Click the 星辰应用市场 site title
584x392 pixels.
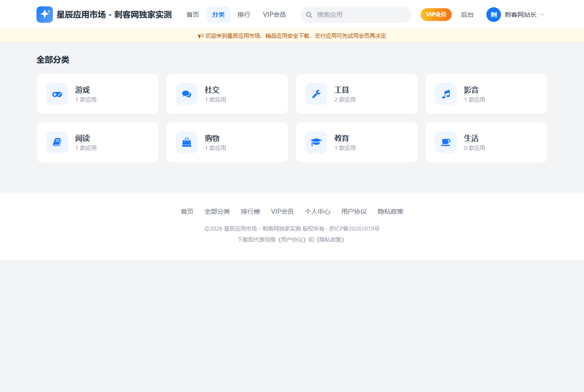pos(114,15)
